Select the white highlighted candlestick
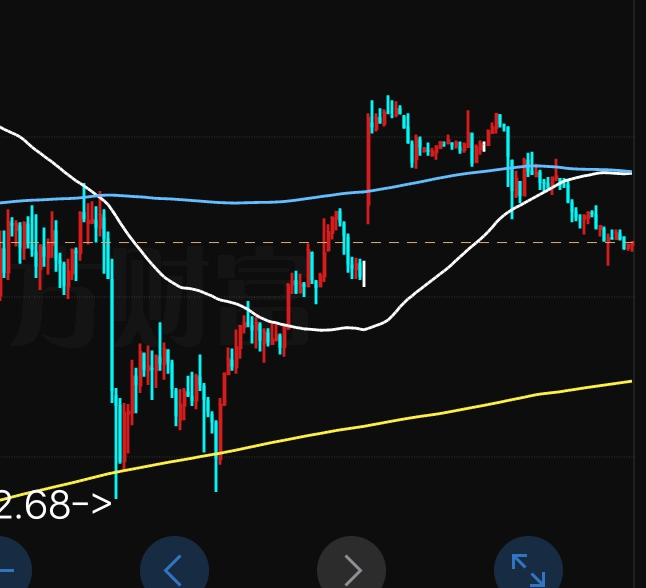Image resolution: width=646 pixels, height=588 pixels. (x=363, y=273)
